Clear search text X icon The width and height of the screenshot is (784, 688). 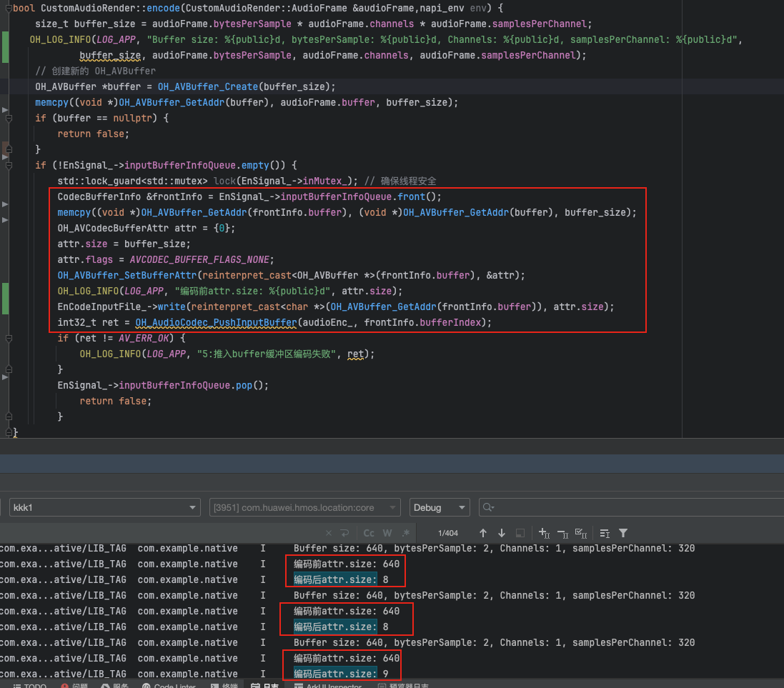pos(329,533)
